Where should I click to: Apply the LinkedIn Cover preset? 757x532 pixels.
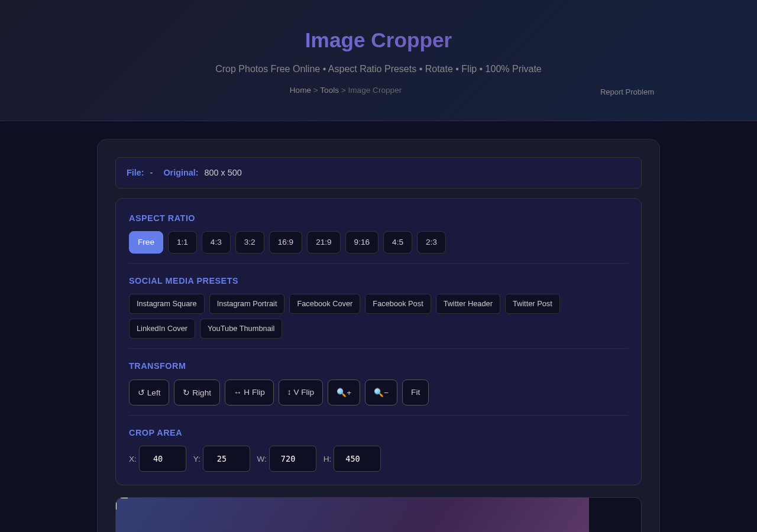tap(162, 329)
